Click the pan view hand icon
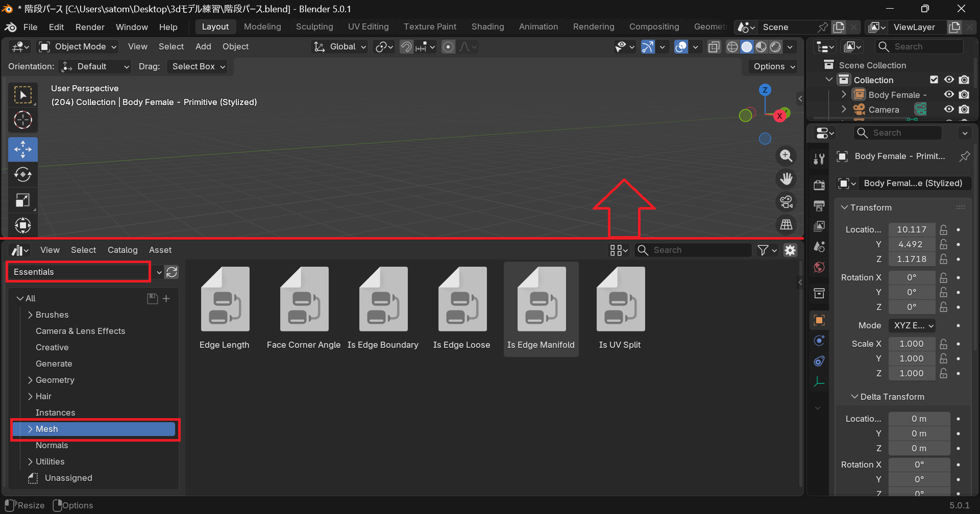This screenshot has width=980, height=514. 786,179
